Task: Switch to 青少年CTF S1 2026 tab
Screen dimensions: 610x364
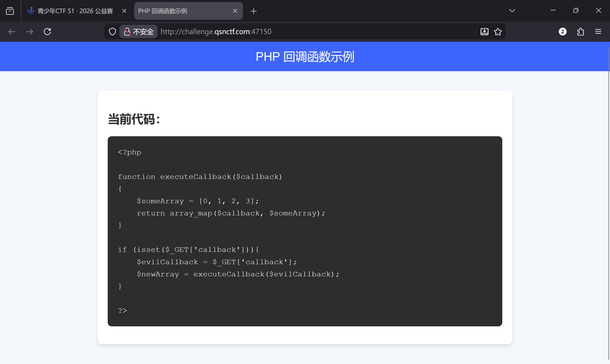Action: pyautogui.click(x=75, y=11)
